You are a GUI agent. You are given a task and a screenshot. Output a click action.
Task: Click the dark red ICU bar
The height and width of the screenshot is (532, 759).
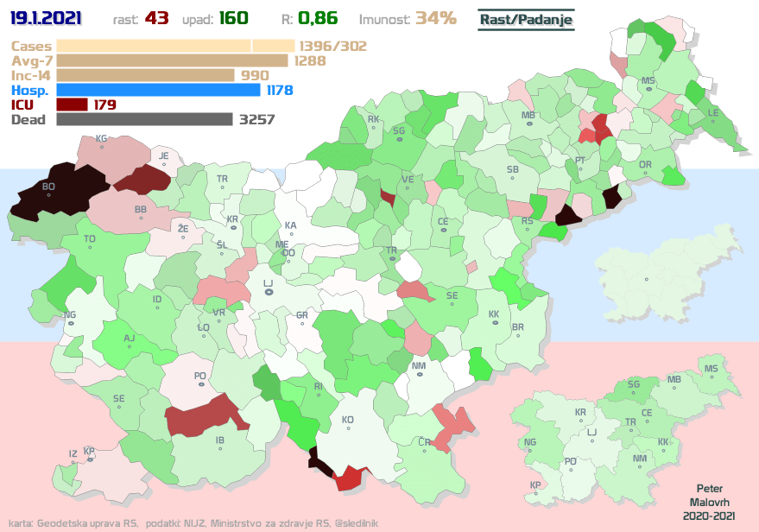coord(72,104)
